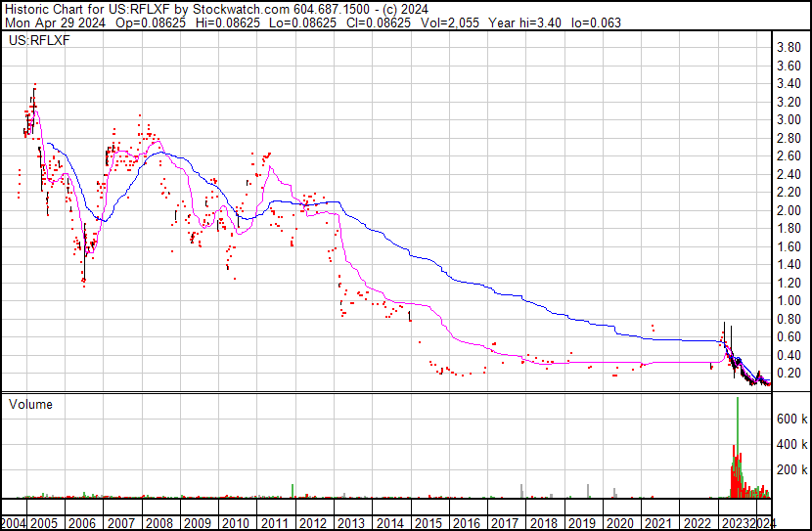Select the 2016 year marker on time axis
The height and width of the screenshot is (531, 812).
click(466, 522)
